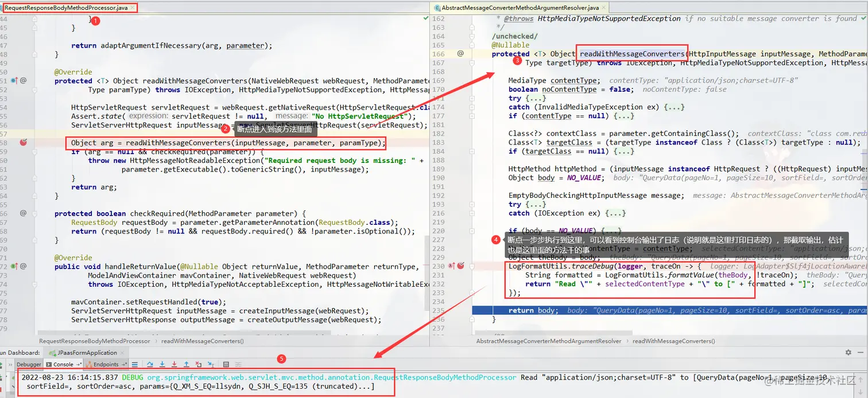Open the Evaluate Expression calculator icon
The image size is (868, 398).
click(x=226, y=364)
